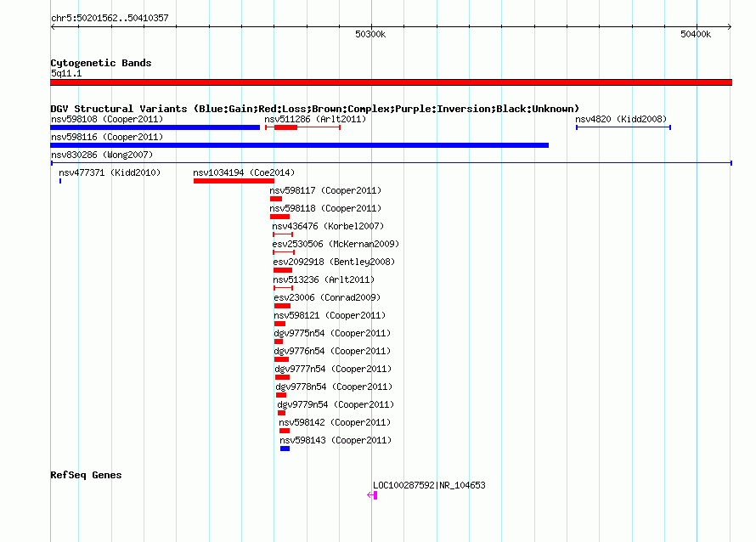Click the tiny blue mark under nsv477371
This screenshot has height=542, width=756.
pos(60,181)
